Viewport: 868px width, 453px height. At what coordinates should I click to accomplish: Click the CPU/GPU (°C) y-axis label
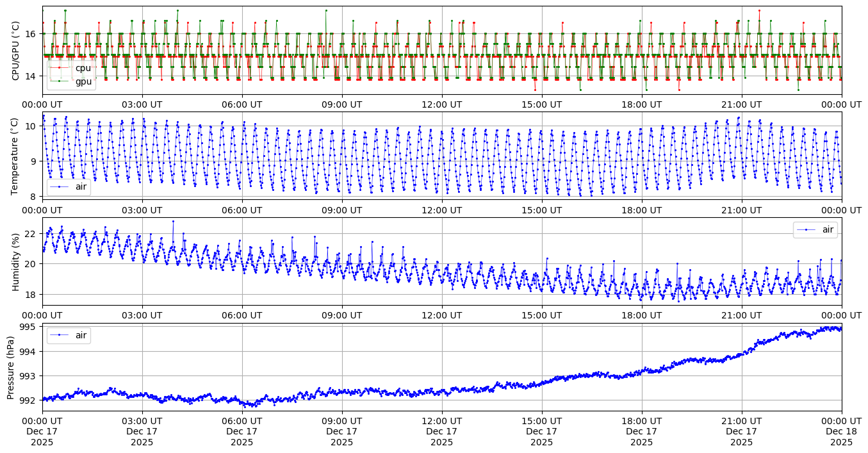17,51
